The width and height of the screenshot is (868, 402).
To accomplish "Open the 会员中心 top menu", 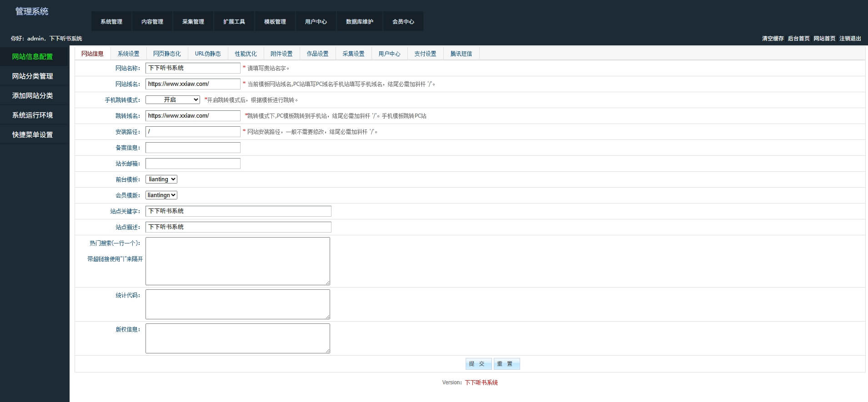I will 403,21.
